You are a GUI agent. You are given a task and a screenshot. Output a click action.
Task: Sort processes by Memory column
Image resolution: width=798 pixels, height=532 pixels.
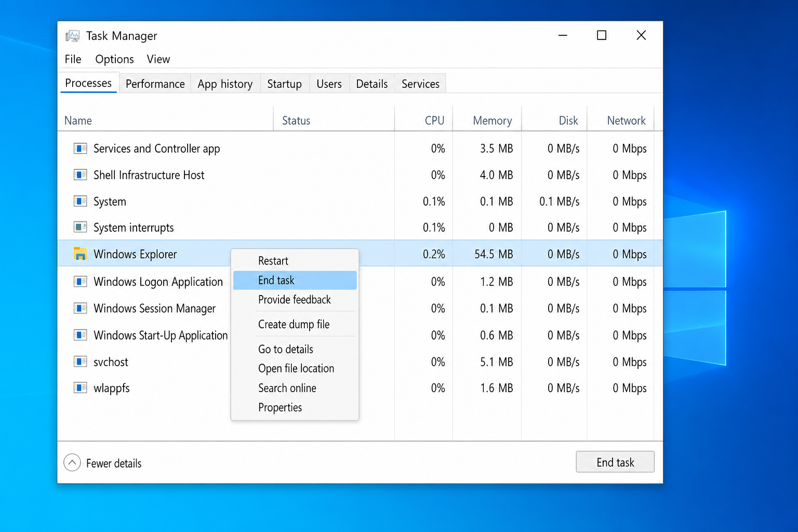(487, 121)
